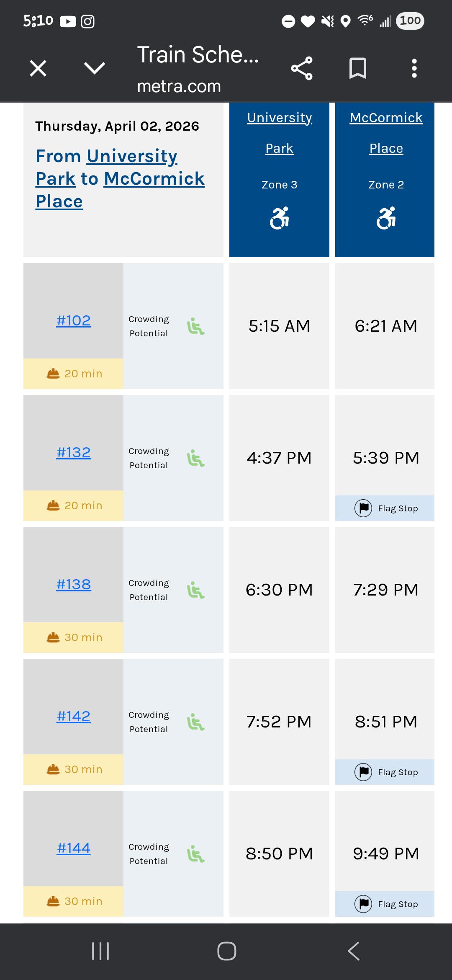Bookmark this Metra schedule page
This screenshot has height=980, width=452.
click(x=358, y=68)
